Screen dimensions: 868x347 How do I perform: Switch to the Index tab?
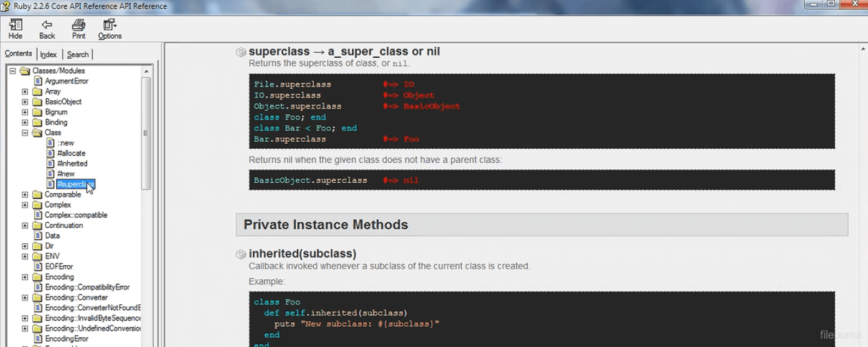click(48, 54)
